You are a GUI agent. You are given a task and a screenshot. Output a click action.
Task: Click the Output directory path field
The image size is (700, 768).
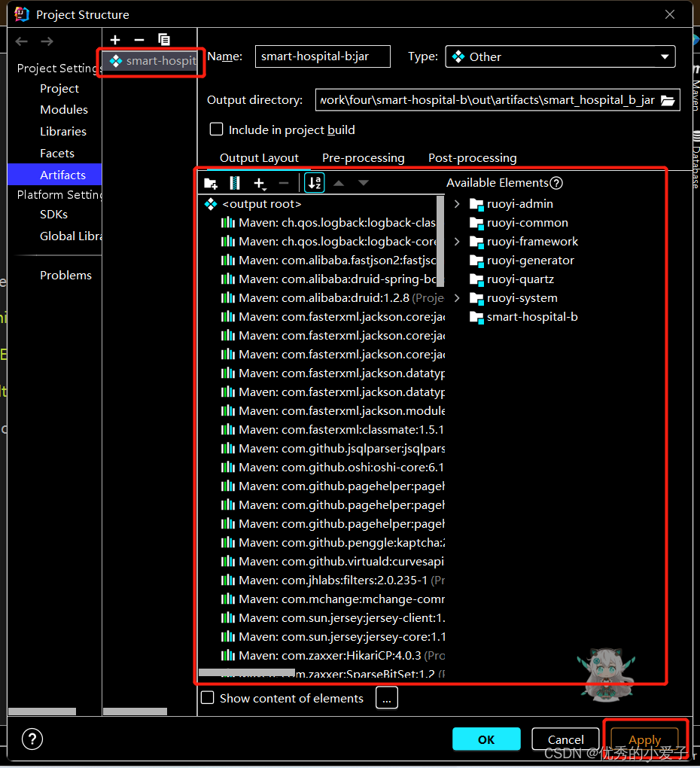point(487,100)
